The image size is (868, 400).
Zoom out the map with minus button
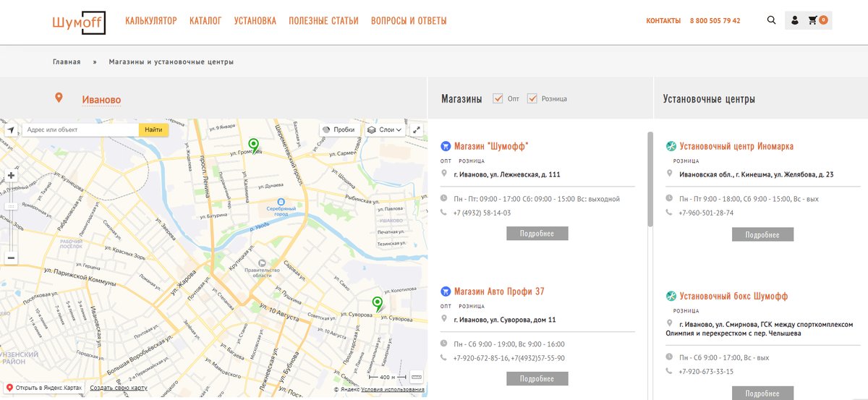point(11,258)
